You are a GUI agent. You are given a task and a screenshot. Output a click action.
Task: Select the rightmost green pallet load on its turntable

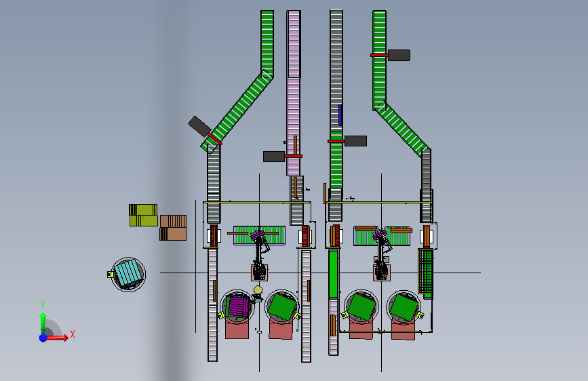pyautogui.click(x=404, y=308)
